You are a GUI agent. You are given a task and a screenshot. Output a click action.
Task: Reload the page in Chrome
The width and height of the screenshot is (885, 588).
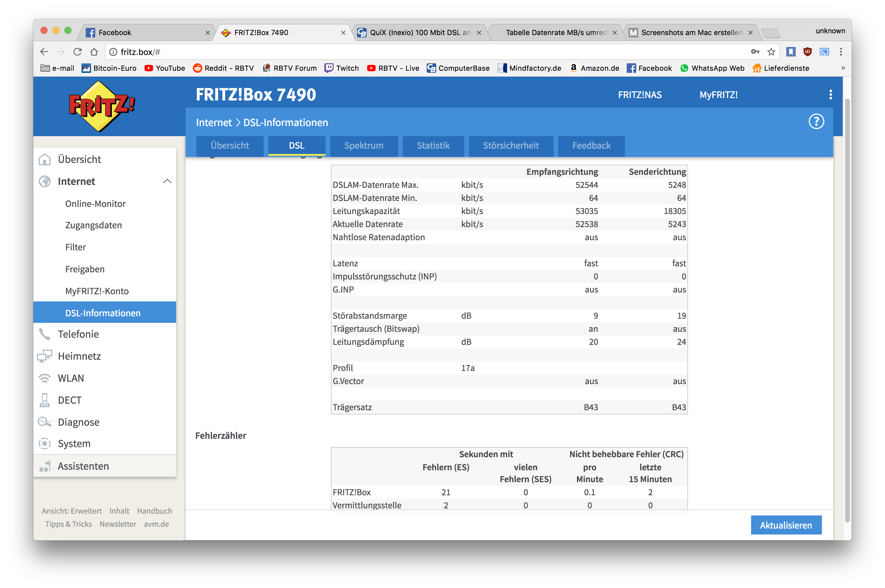(77, 52)
